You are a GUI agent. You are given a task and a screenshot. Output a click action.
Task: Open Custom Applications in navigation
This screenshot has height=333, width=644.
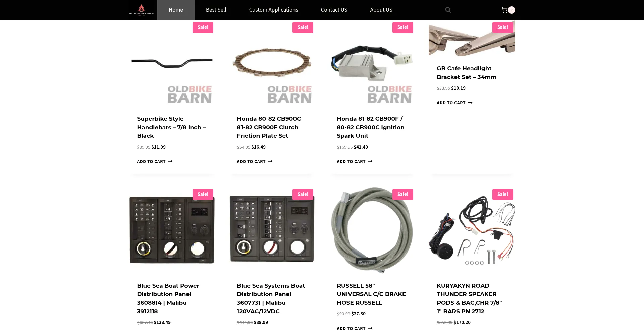pyautogui.click(x=273, y=10)
